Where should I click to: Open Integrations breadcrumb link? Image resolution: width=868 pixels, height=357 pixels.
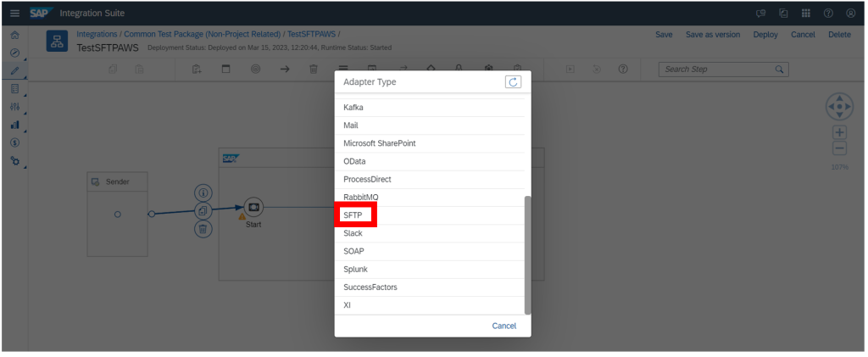pyautogui.click(x=97, y=34)
